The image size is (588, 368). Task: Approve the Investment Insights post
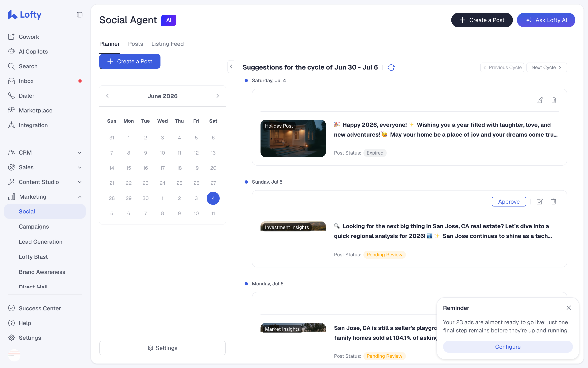(x=509, y=202)
